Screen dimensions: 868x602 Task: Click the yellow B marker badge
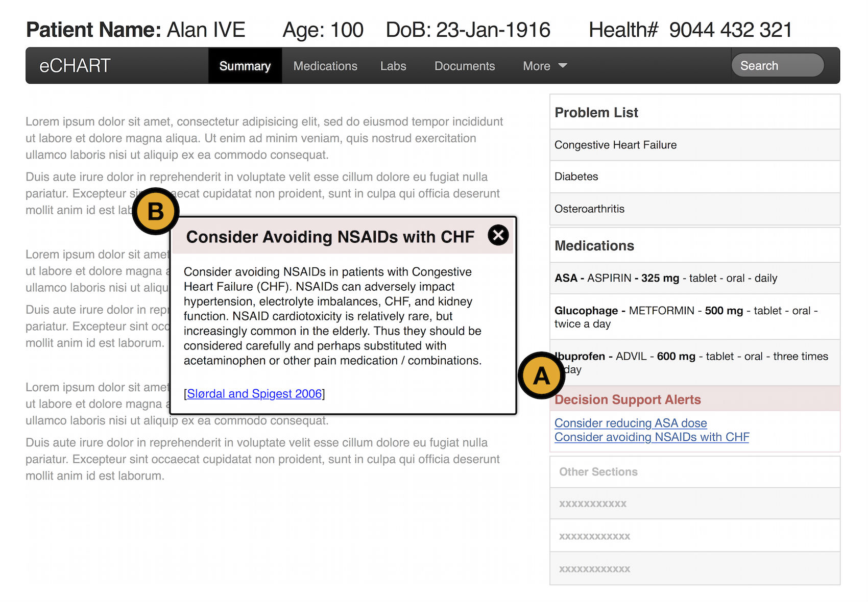point(155,211)
